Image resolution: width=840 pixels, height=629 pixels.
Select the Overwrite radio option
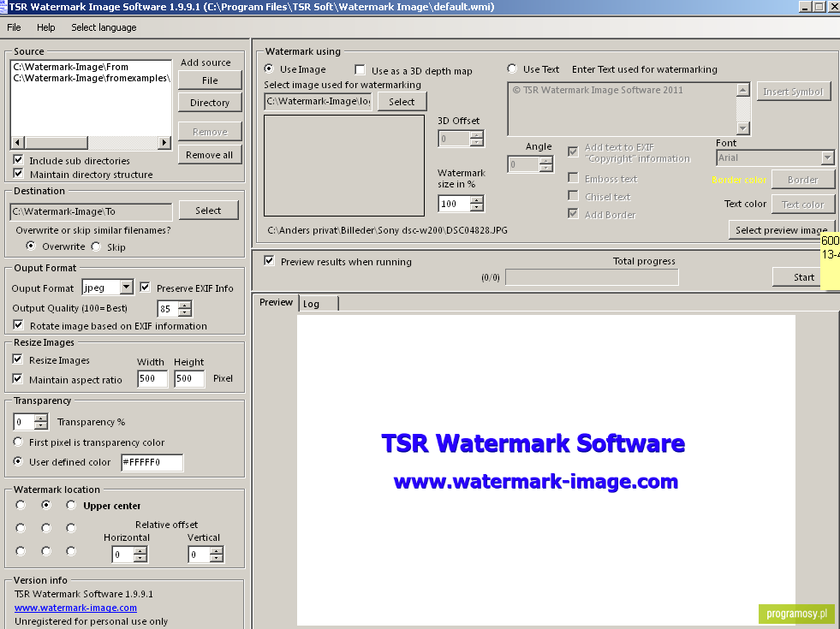31,246
